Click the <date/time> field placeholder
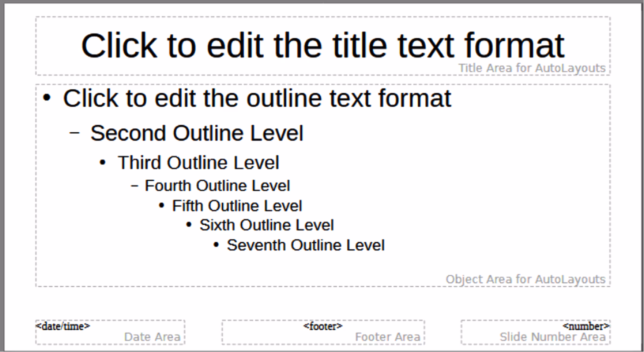The height and width of the screenshot is (352, 644). tap(63, 326)
